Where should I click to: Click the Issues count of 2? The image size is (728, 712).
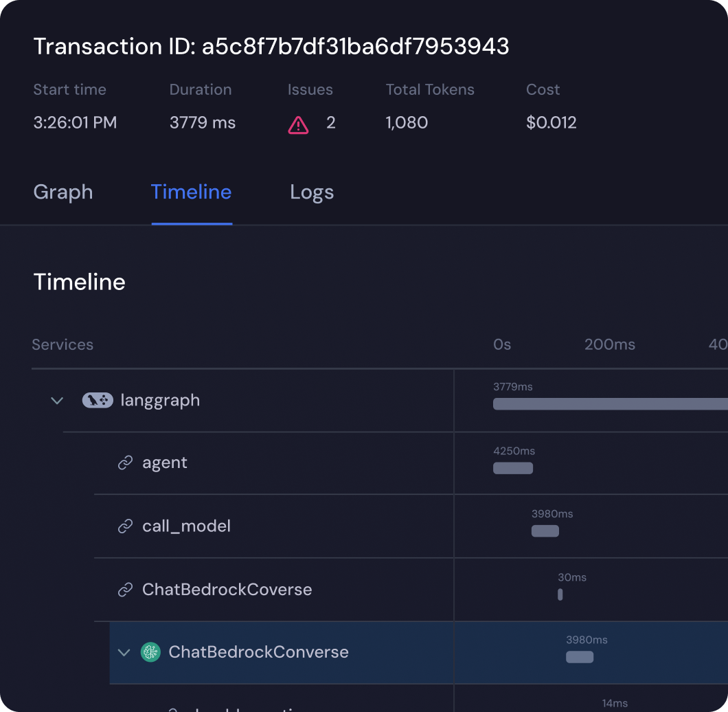pos(330,123)
